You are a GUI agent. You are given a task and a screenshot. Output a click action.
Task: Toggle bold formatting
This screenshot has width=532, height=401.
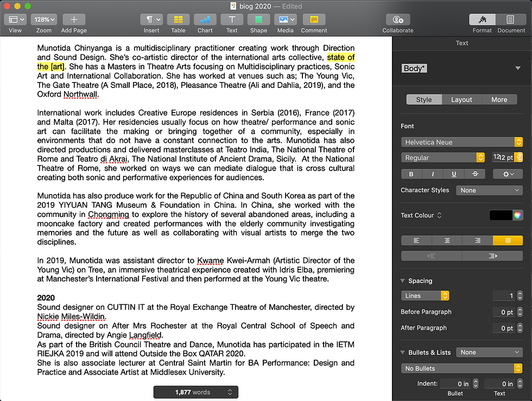tap(411, 174)
